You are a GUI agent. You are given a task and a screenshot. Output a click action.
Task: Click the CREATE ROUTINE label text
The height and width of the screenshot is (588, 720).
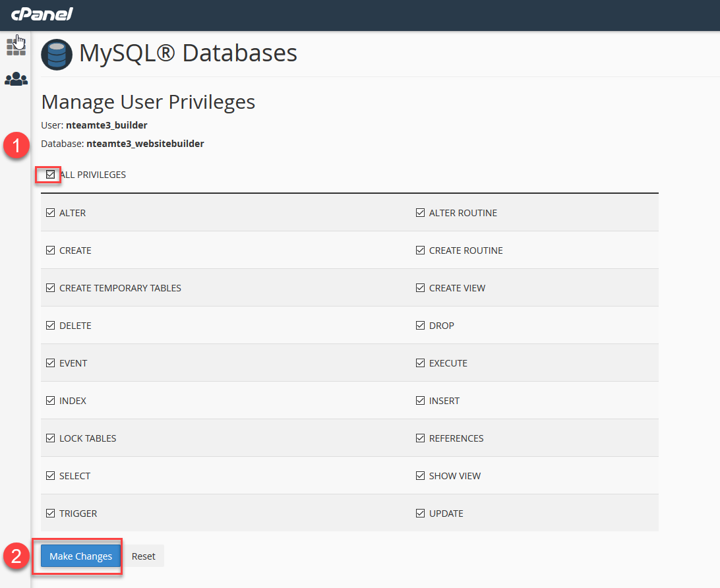[465, 250]
